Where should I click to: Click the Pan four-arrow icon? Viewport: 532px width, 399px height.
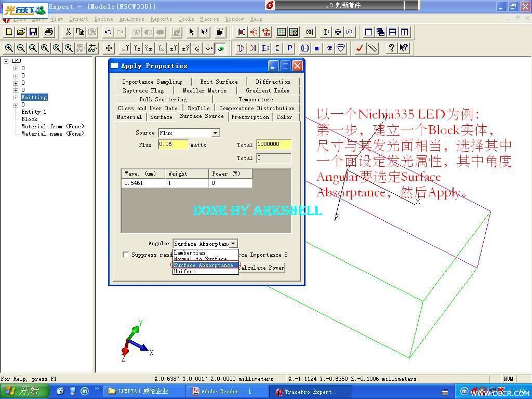[x=109, y=48]
